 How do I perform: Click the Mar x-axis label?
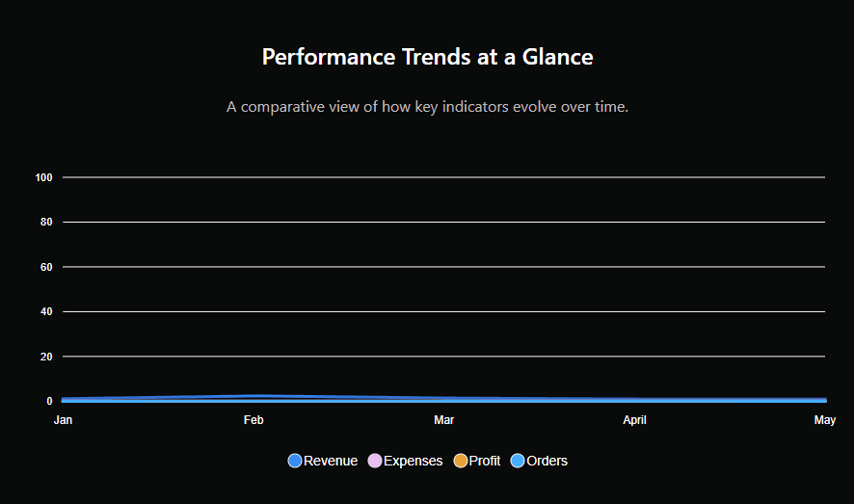pos(443,420)
